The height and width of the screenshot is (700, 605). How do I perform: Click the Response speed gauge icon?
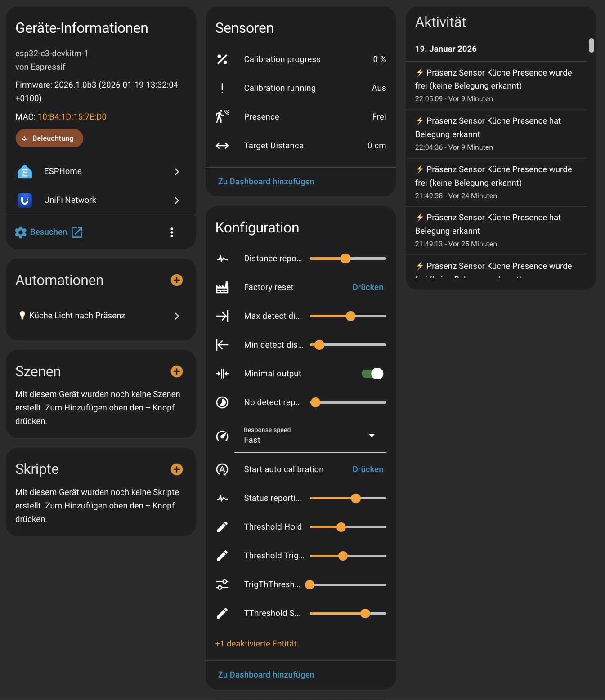point(222,436)
